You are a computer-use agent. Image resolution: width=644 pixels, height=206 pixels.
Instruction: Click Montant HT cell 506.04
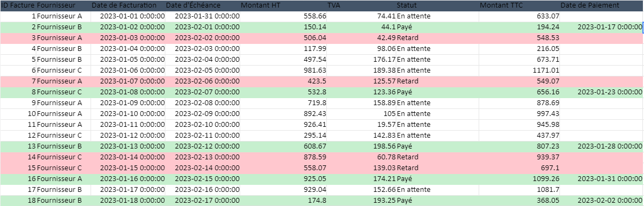pyautogui.click(x=284, y=38)
